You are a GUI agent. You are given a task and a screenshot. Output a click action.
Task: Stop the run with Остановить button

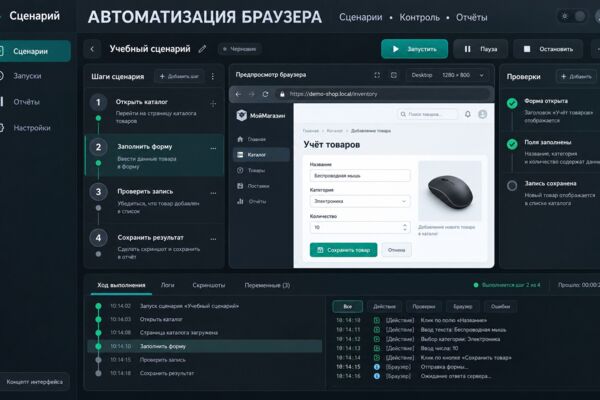(548, 49)
